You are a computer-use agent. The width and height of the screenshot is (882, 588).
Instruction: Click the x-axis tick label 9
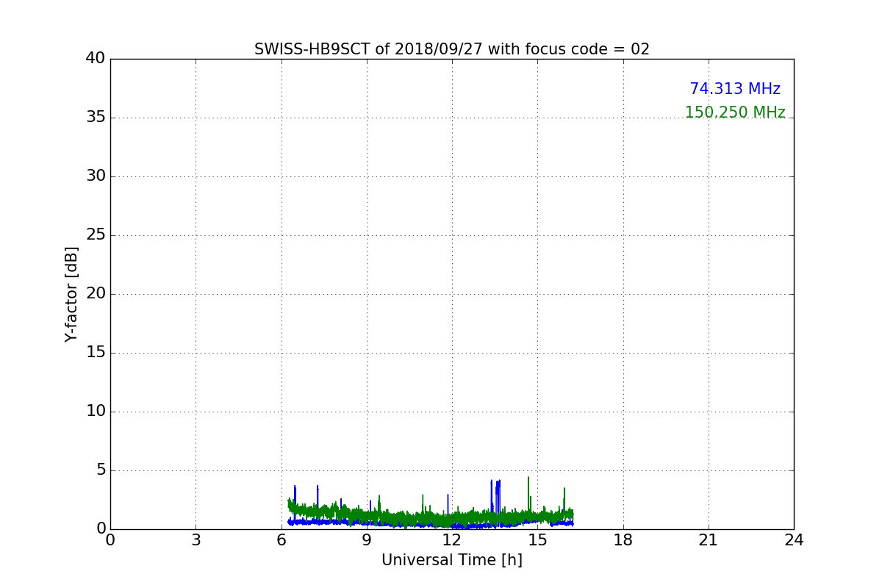[367, 540]
